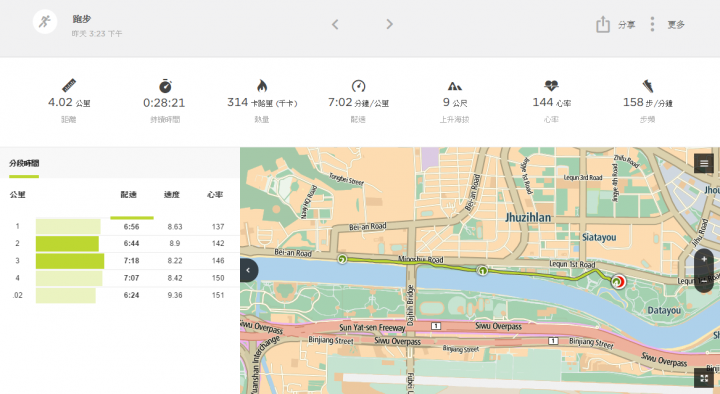
Task: Click the pace gauge icon
Action: pyautogui.click(x=358, y=86)
